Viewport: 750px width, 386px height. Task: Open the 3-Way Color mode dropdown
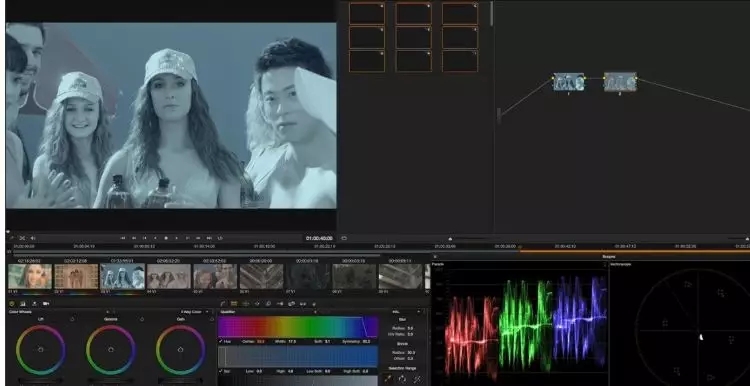pyautogui.click(x=196, y=311)
